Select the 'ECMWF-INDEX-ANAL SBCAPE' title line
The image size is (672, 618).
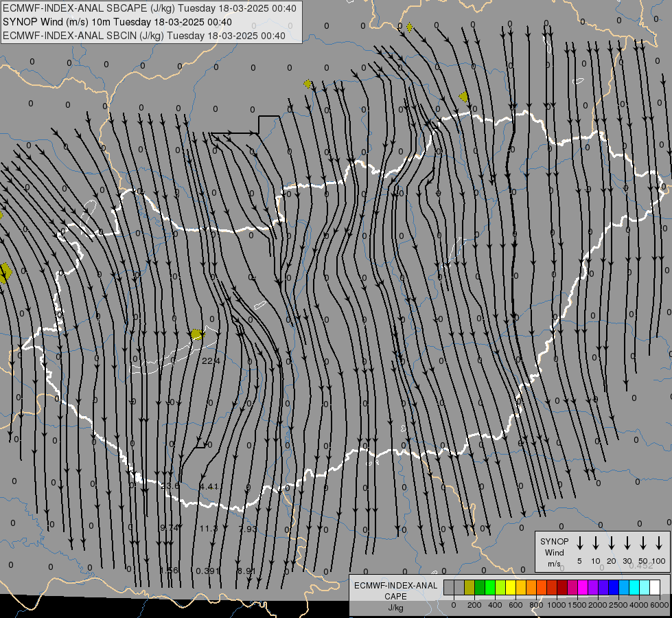click(149, 8)
